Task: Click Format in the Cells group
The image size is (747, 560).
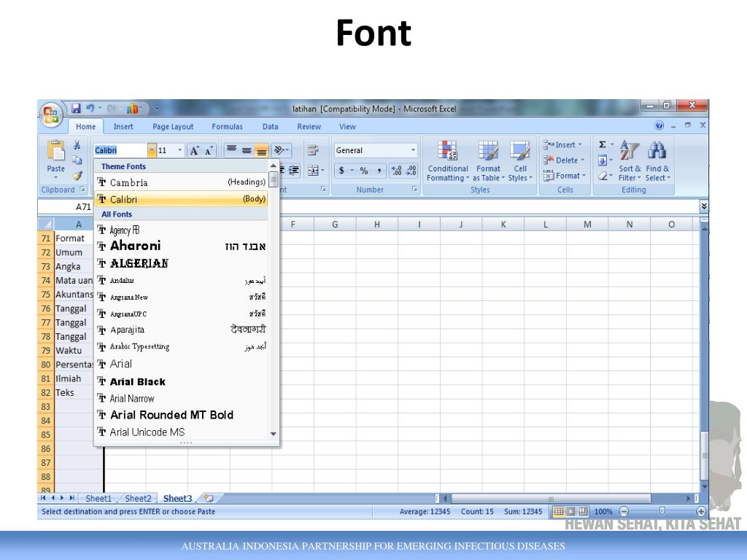Action: click(565, 176)
